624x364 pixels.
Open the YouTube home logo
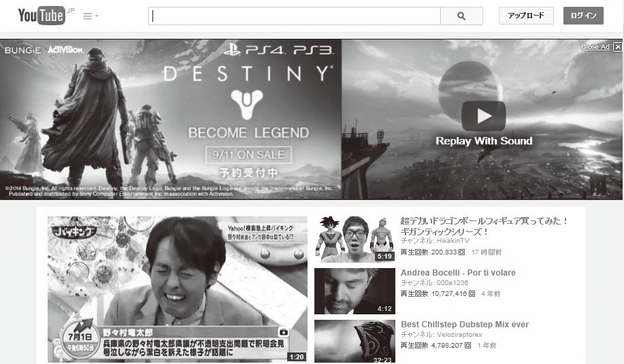42,16
